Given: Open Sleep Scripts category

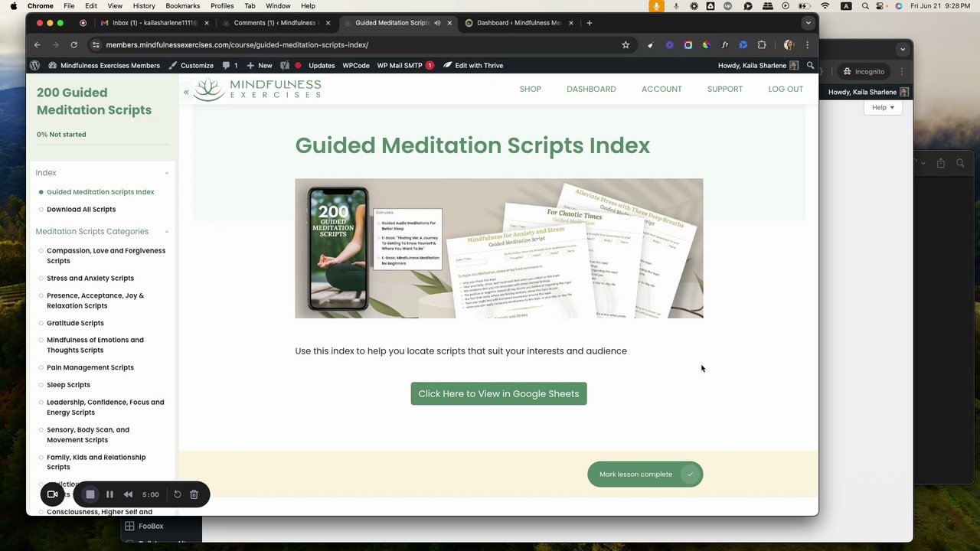Looking at the screenshot, I should click(68, 385).
